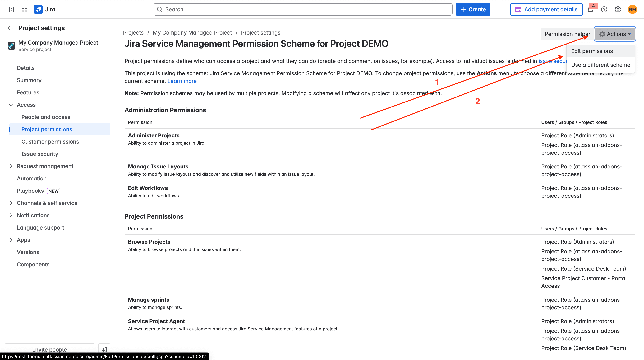The image size is (644, 360).
Task: Click inside the Search field
Action: (x=303, y=10)
